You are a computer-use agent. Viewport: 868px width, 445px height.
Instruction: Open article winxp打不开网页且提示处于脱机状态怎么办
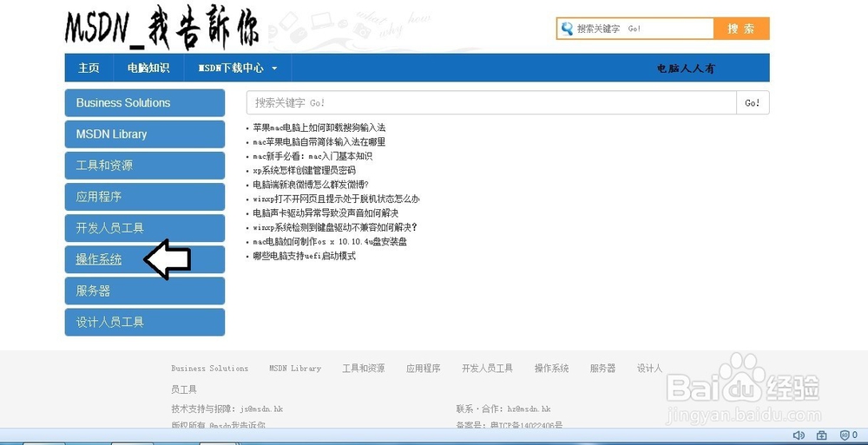[x=336, y=200]
